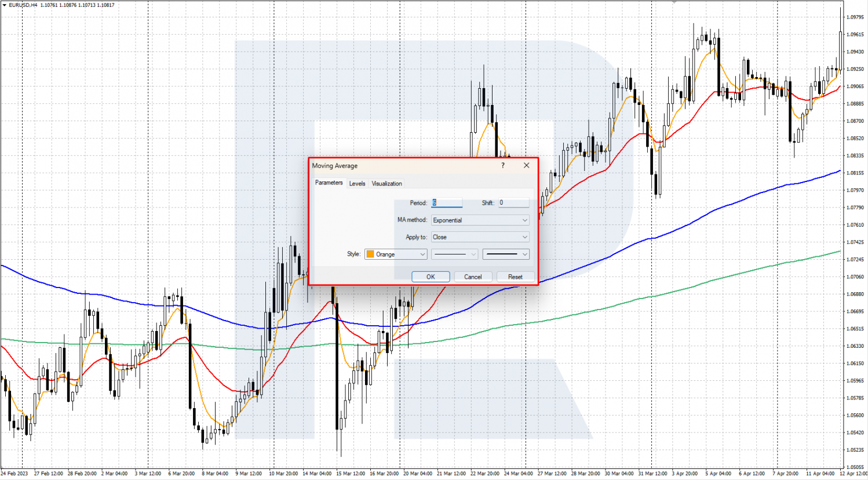Click the Shift input field
The image size is (868, 480).
coord(514,203)
